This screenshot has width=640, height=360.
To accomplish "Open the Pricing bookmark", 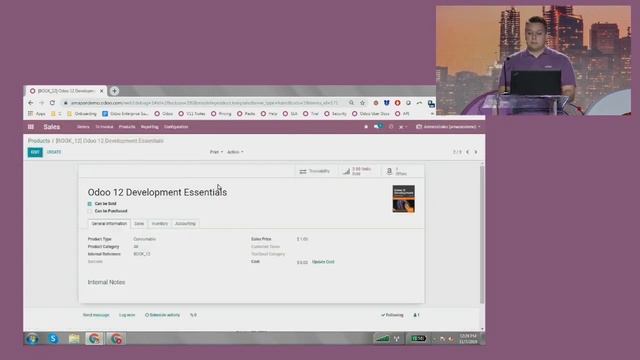I will tap(221, 113).
